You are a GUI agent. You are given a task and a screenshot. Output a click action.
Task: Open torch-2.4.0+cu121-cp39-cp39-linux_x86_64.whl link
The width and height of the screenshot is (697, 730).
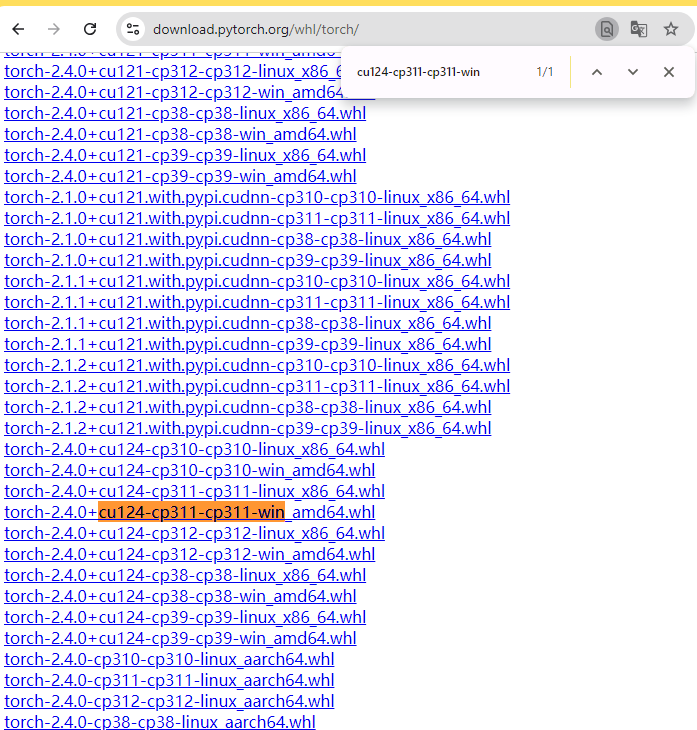[x=185, y=155]
